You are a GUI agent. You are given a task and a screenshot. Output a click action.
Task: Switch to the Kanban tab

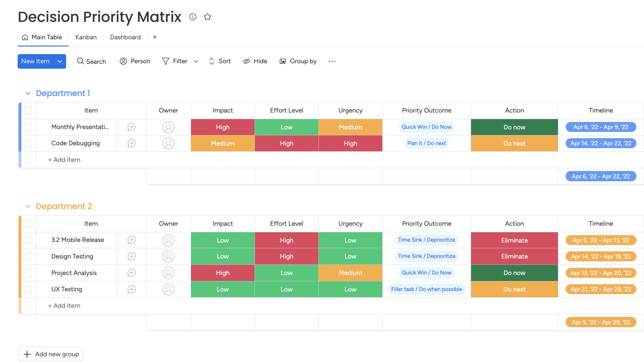(86, 37)
